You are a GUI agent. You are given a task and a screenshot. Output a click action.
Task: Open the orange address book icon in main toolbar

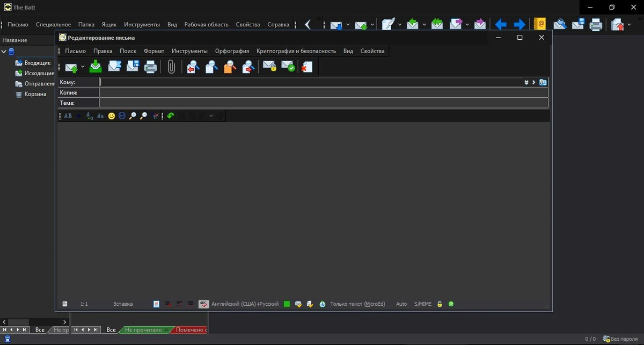[540, 24]
